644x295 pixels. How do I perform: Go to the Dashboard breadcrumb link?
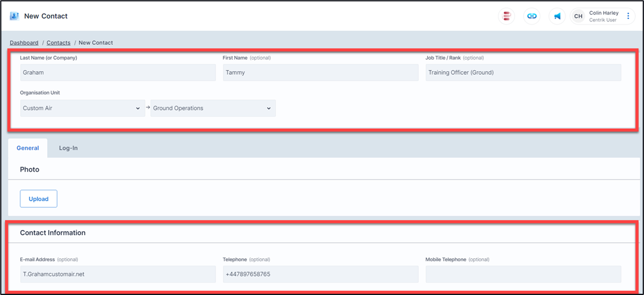(24, 43)
